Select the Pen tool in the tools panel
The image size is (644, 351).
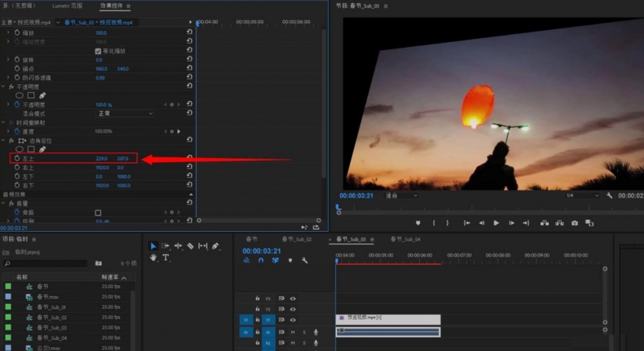pos(215,246)
